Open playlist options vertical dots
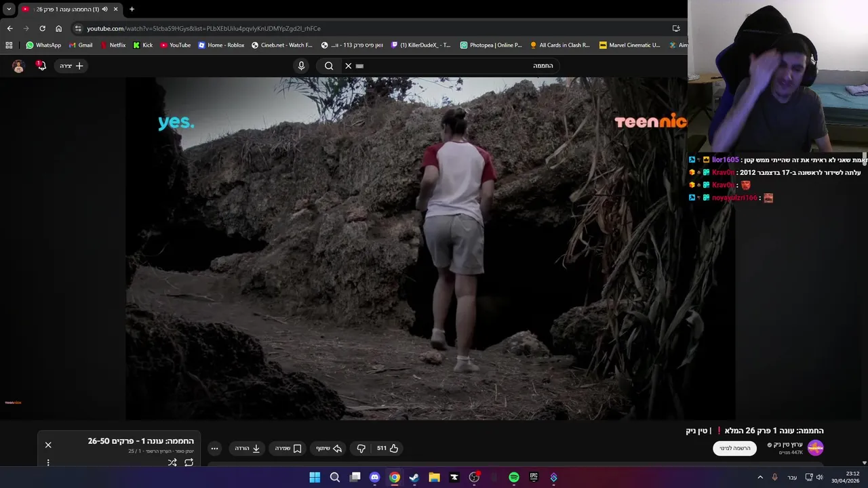The image size is (868, 488). (48, 462)
